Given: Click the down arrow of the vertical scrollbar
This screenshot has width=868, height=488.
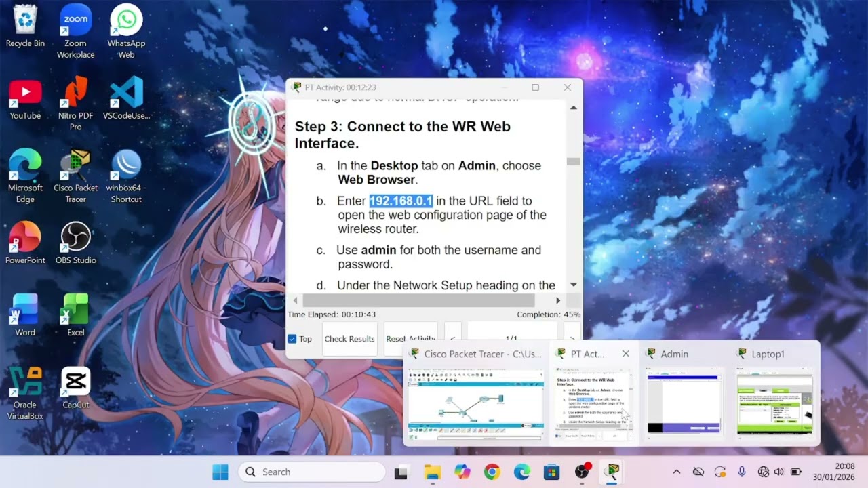Looking at the screenshot, I should 574,285.
